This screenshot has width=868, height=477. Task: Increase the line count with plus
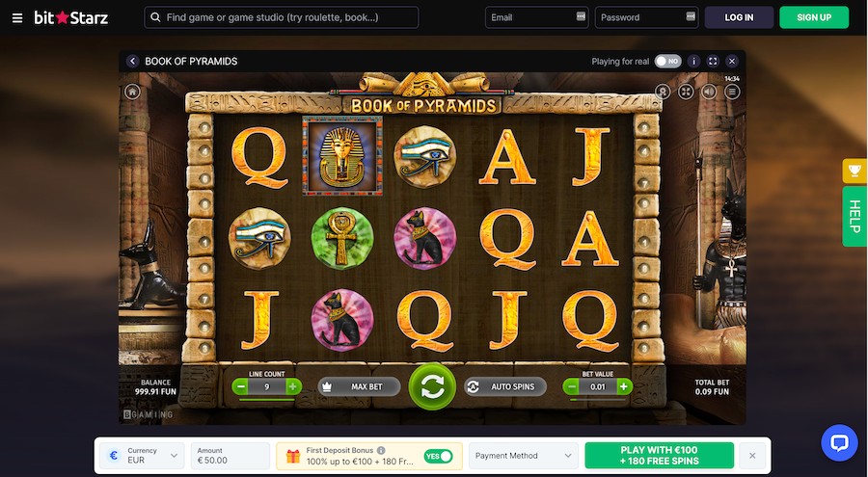(293, 386)
